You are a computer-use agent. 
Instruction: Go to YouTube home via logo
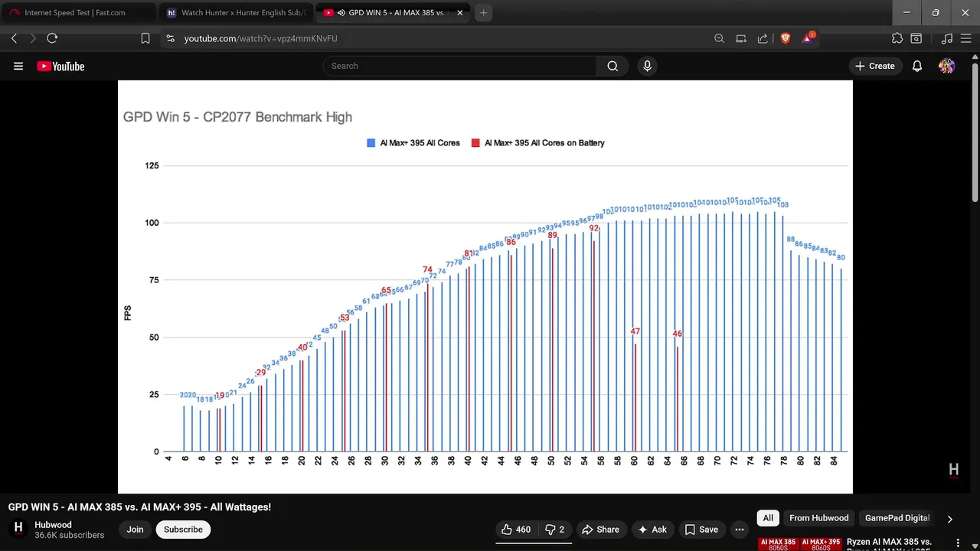coord(60,67)
